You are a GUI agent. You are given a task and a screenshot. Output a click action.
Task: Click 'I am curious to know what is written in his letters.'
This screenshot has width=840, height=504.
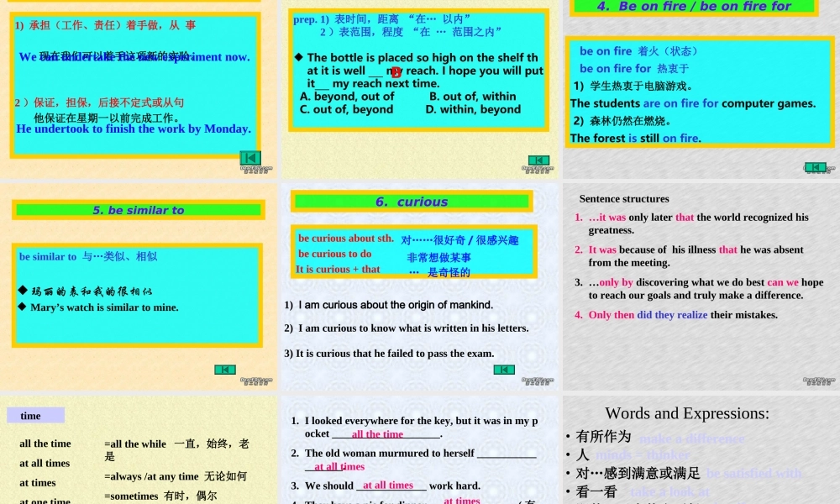[407, 328]
